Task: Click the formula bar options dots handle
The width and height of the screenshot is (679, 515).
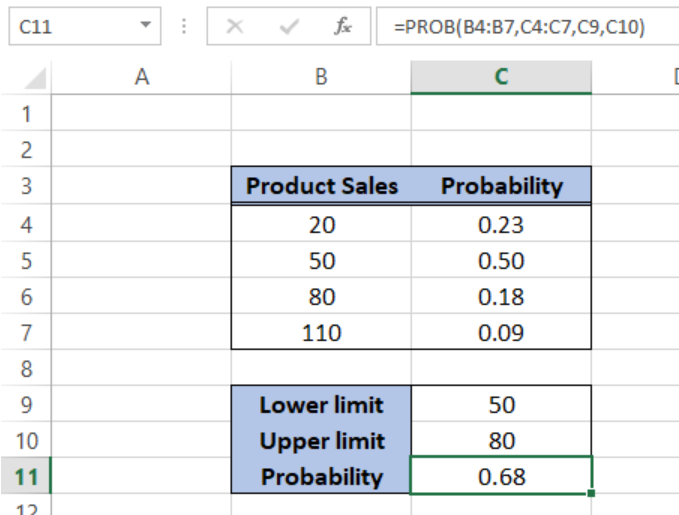Action: [x=184, y=26]
